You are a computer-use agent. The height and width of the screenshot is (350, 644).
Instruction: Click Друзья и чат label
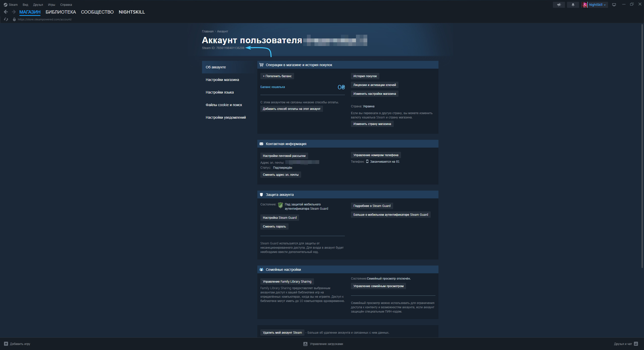(x=623, y=344)
